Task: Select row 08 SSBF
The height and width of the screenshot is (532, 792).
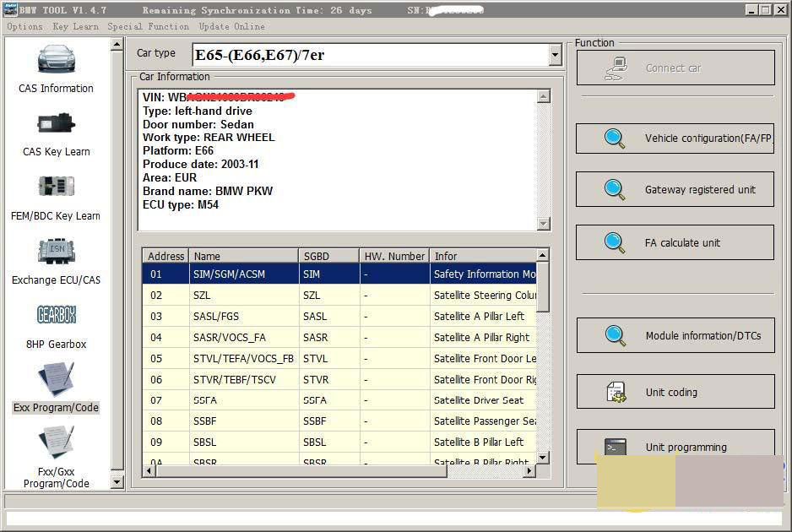Action: tap(339, 421)
